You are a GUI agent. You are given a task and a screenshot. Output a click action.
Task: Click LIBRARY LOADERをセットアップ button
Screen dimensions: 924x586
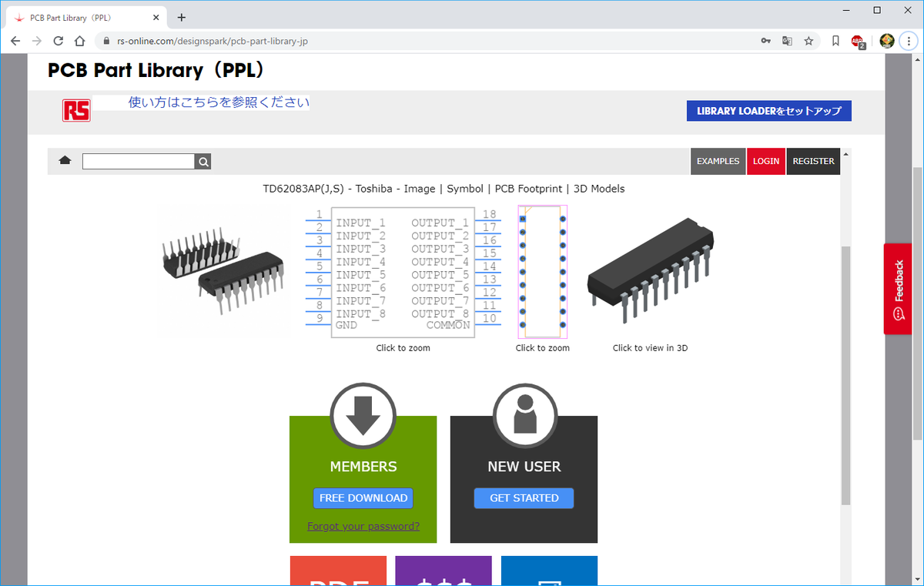769,111
